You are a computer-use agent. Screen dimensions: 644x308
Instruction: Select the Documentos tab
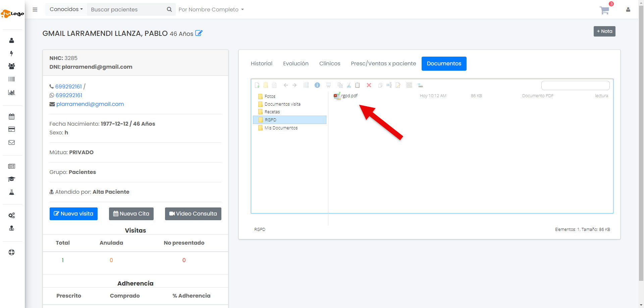coord(444,64)
